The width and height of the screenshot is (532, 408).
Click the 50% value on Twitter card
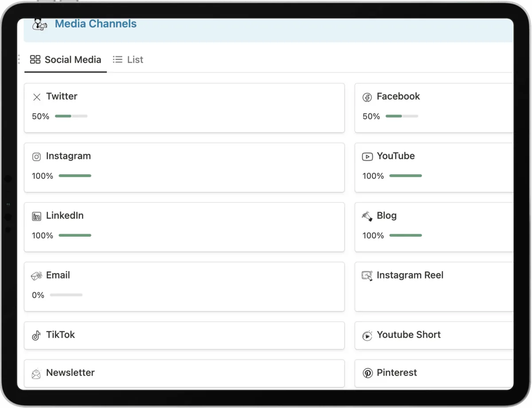tap(40, 117)
